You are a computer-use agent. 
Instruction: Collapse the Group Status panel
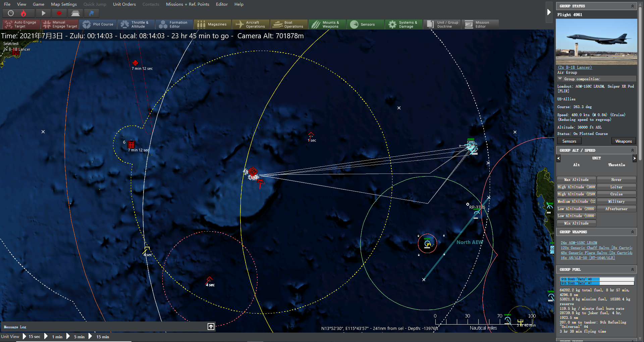coord(633,6)
